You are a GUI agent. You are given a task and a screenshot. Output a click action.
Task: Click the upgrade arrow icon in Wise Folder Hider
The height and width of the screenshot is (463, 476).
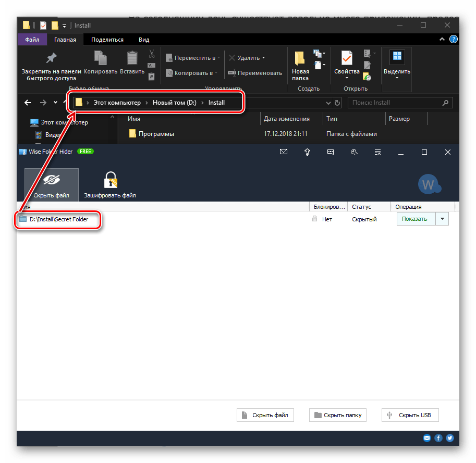coord(307,152)
